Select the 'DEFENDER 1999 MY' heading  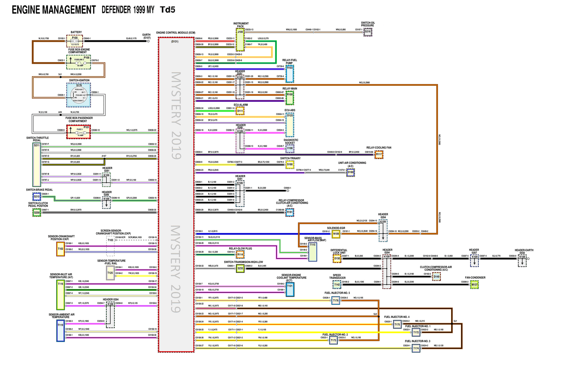coord(128,10)
